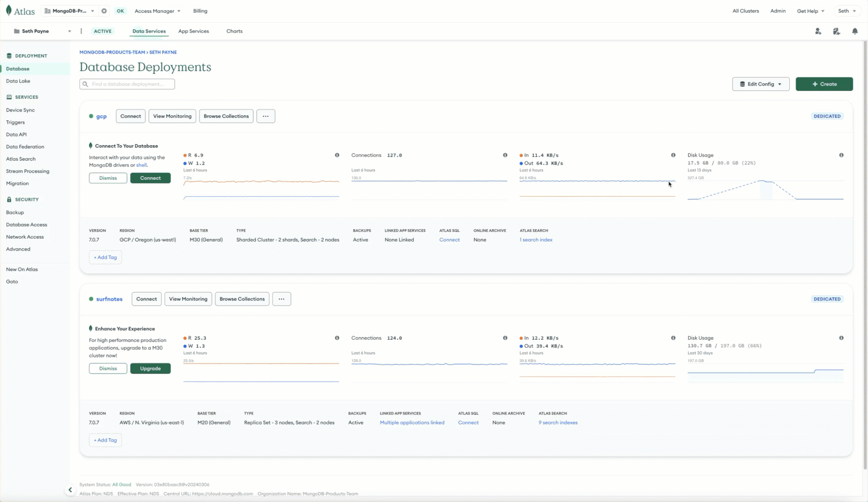Click info icon for surfnotes Connections chart
The width and height of the screenshot is (868, 502).
(x=505, y=338)
